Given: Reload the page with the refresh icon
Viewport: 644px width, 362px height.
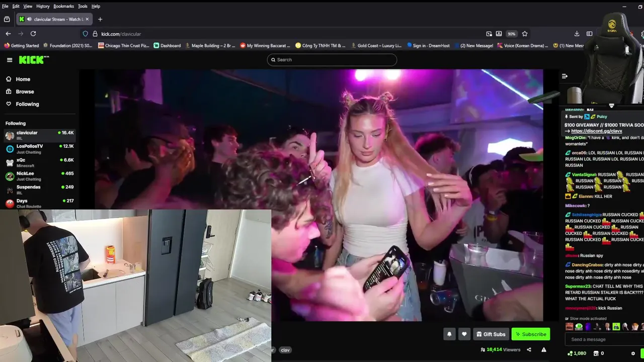Looking at the screenshot, I should 33,34.
